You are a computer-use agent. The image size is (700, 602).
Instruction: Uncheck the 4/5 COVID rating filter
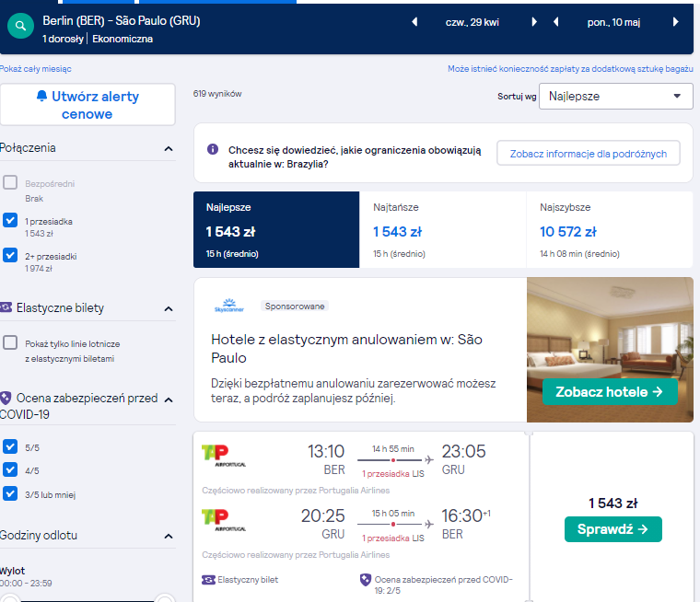(10, 469)
